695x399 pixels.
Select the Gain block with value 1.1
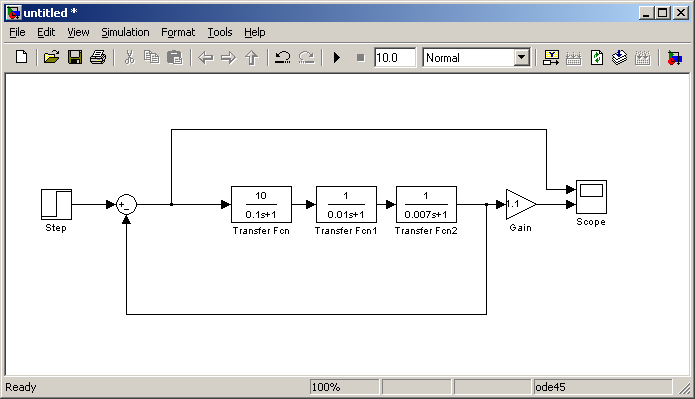519,204
